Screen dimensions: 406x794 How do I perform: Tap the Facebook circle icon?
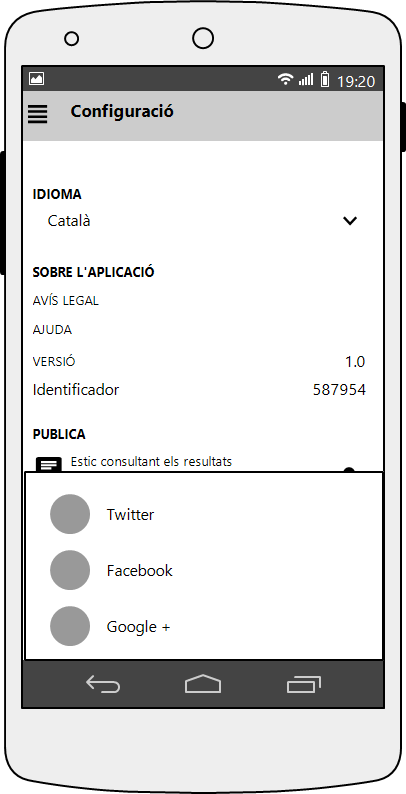tap(70, 570)
